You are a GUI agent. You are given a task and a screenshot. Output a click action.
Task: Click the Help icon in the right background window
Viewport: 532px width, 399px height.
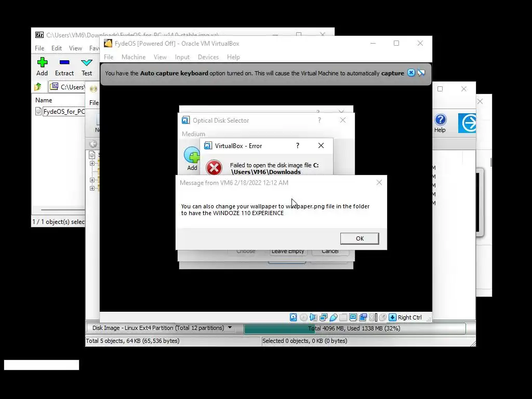point(440,120)
